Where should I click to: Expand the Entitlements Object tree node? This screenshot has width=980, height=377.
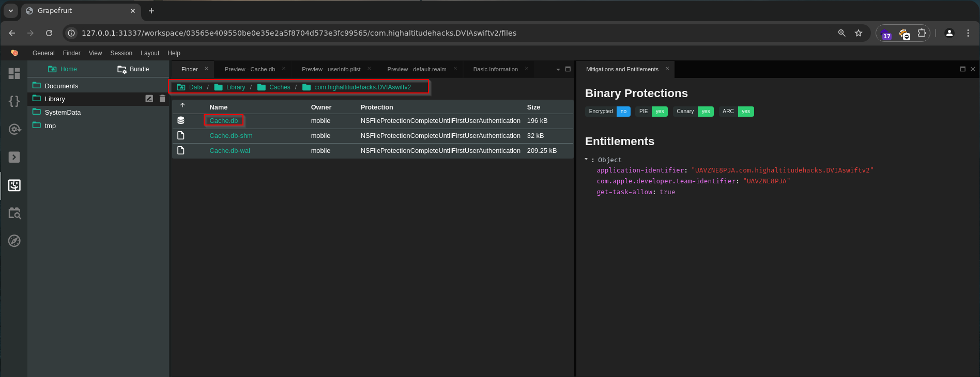(586, 160)
